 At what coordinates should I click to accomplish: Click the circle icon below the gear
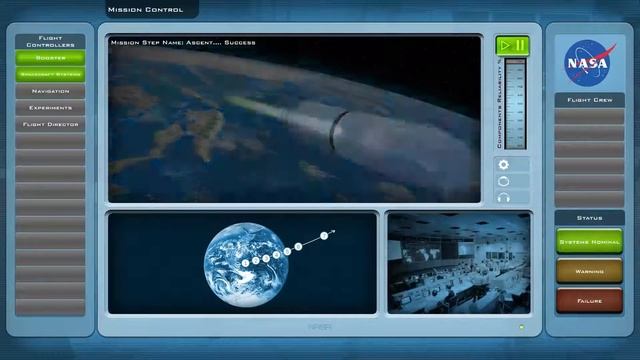[504, 181]
